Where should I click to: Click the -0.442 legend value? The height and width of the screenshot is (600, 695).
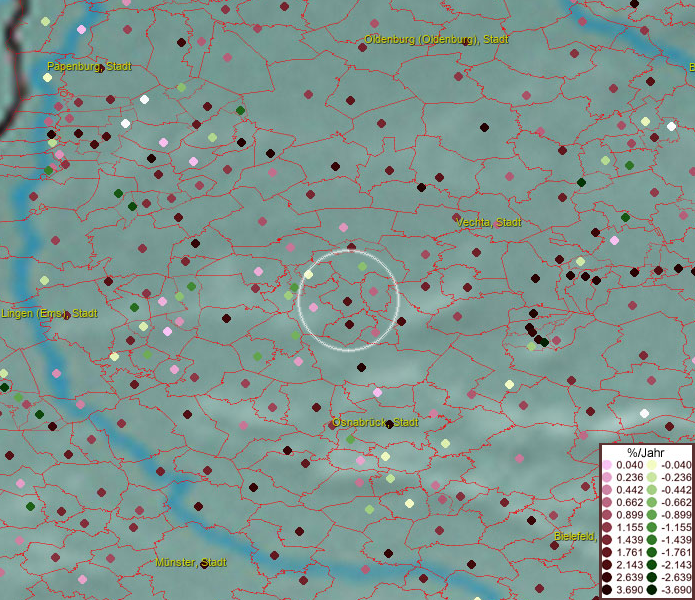676,490
